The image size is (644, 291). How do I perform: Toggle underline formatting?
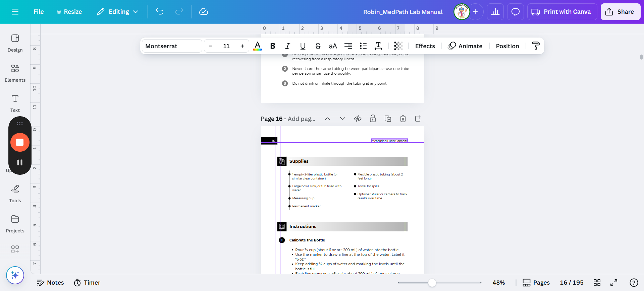pyautogui.click(x=303, y=46)
